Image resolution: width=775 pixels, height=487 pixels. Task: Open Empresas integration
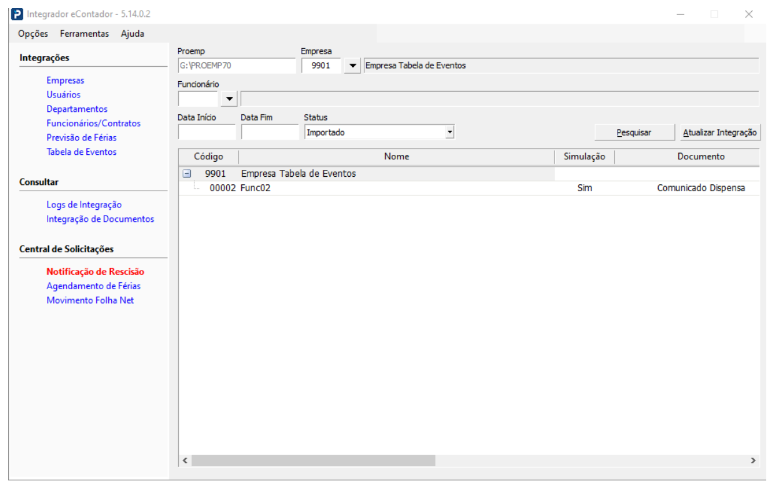(x=65, y=80)
